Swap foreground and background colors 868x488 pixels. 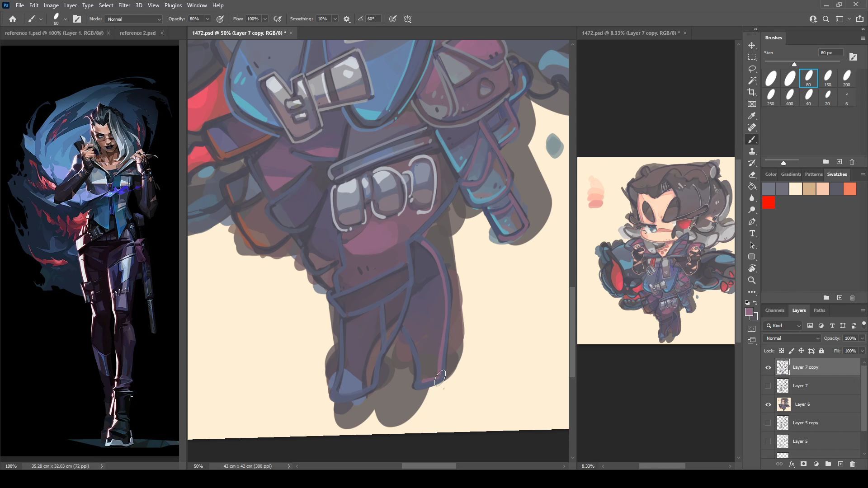point(755,303)
